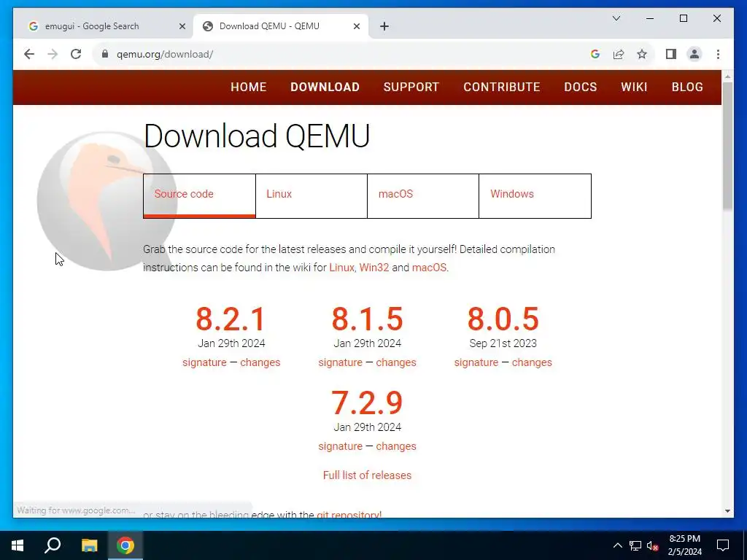Bookmark this page with the star icon
The width and height of the screenshot is (747, 560).
(642, 54)
